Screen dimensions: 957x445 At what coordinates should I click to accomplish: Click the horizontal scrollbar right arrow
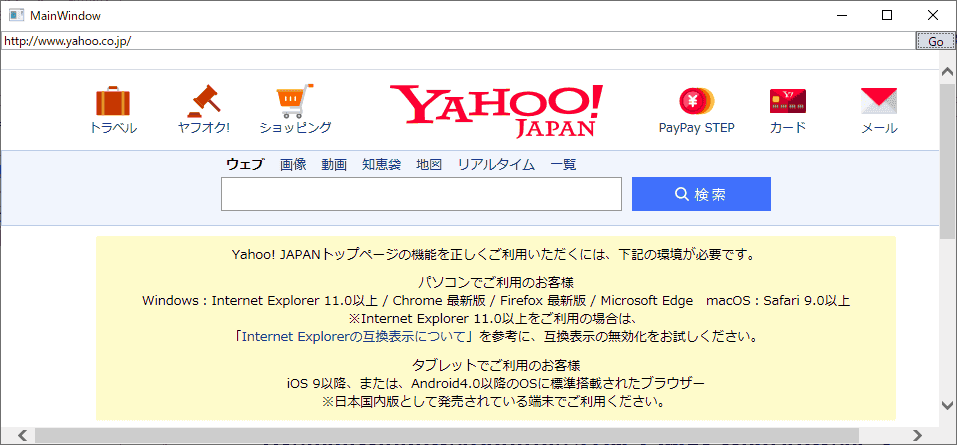pyautogui.click(x=917, y=435)
